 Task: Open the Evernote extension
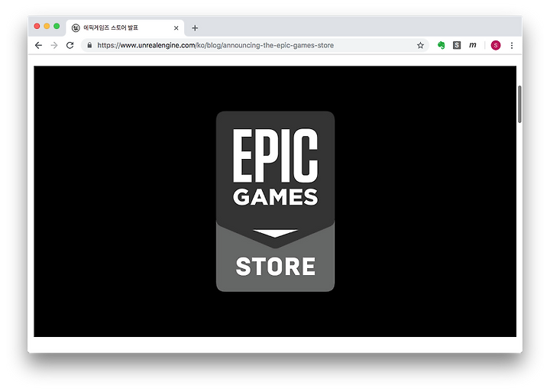442,45
